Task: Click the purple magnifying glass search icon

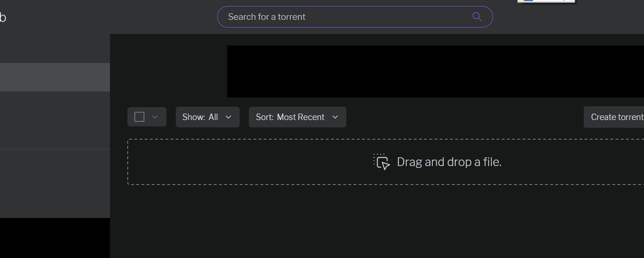Action: pos(477,17)
